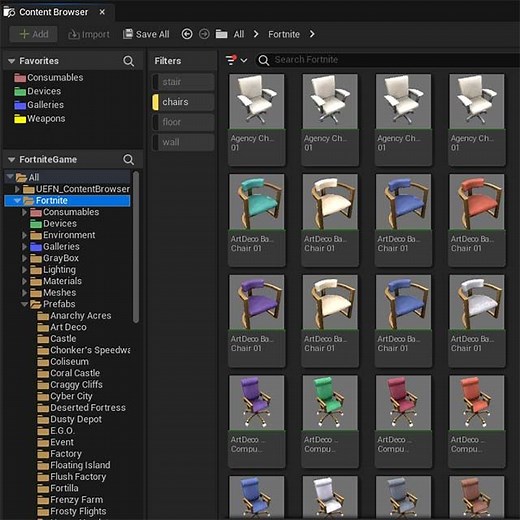The width and height of the screenshot is (520, 520).
Task: Select purple ArtDeco Bar Chair thumbnail
Action: (x=257, y=302)
